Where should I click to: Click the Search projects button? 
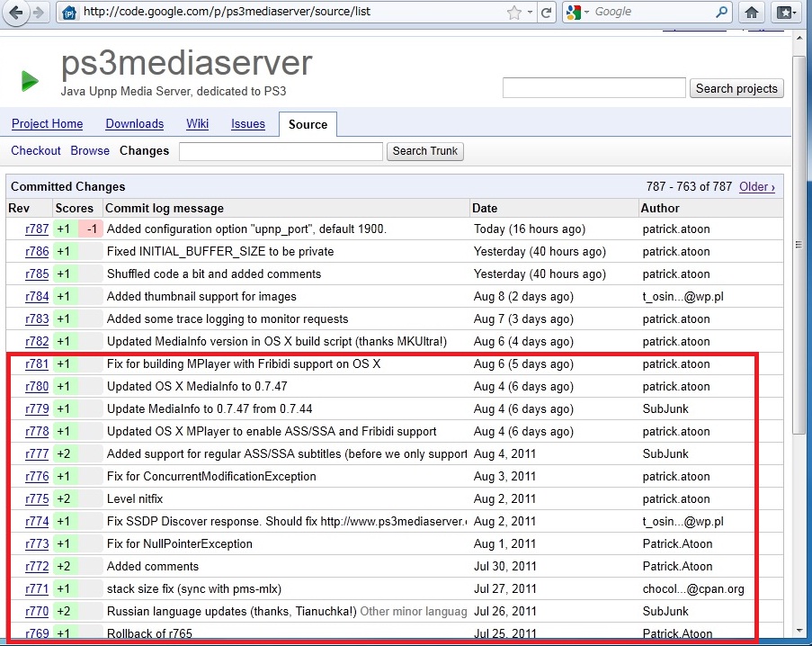point(736,88)
